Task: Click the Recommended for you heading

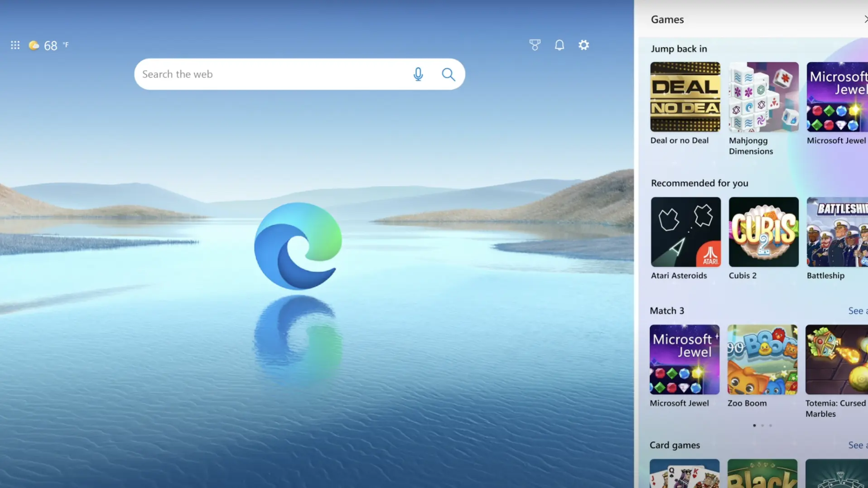Action: (x=699, y=183)
